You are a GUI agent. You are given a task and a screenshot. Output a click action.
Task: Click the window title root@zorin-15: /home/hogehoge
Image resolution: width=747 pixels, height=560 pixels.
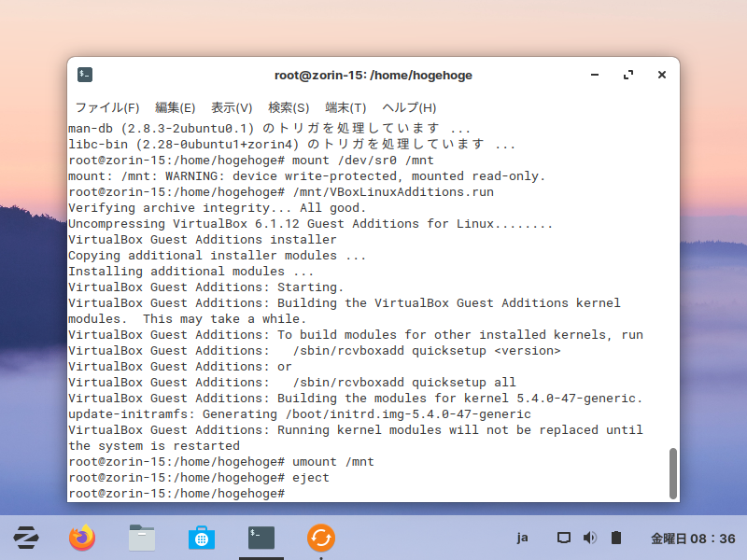pos(373,76)
